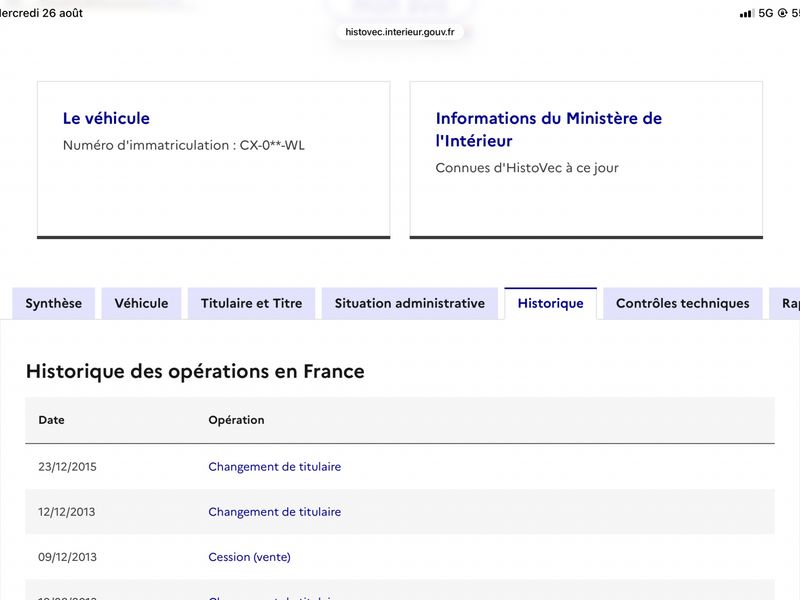This screenshot has width=800, height=600.
Task: Click the registration number CX-0**-WL text
Action: click(x=272, y=145)
